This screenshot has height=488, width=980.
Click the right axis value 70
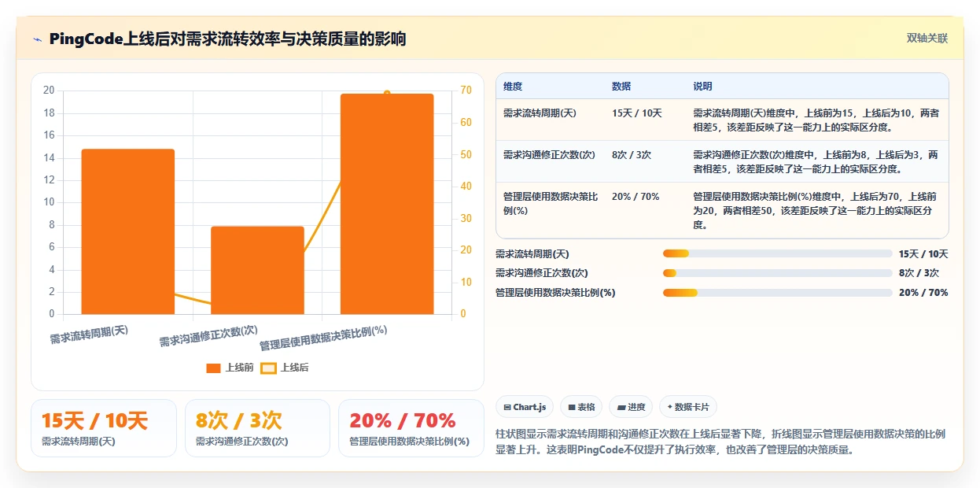(x=466, y=91)
